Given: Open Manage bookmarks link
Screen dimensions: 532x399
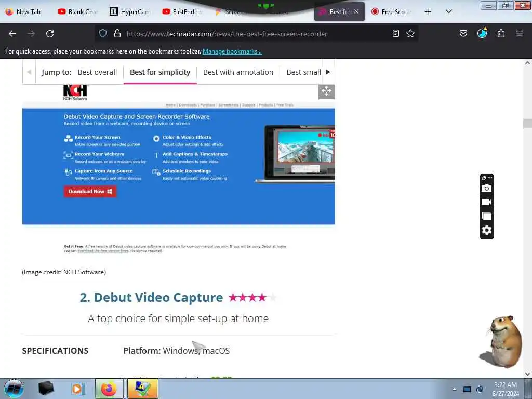Looking at the screenshot, I should coord(232,51).
